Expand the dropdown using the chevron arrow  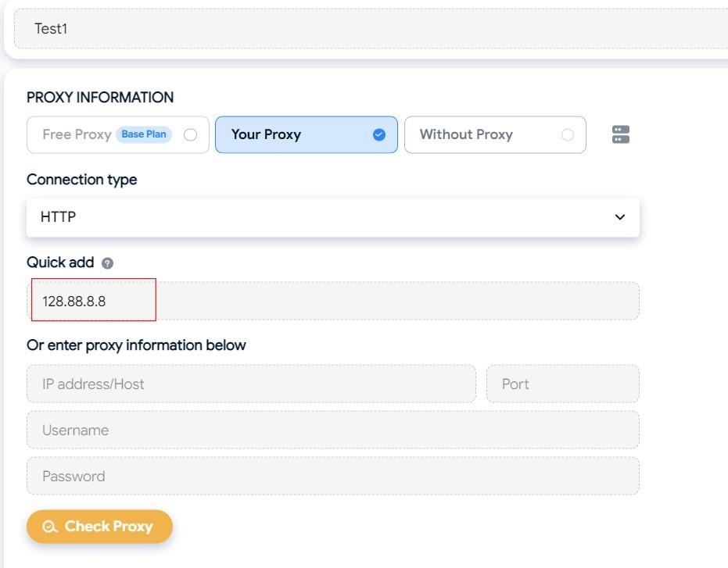point(620,217)
